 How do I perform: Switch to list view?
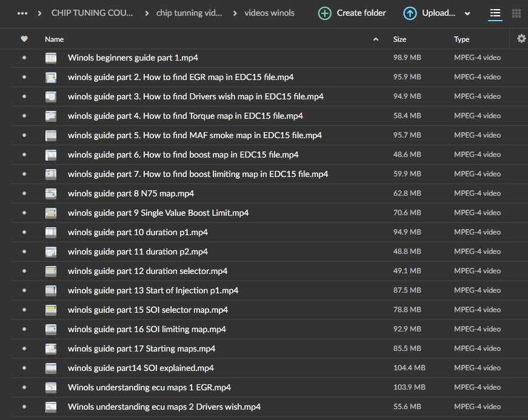tap(495, 13)
